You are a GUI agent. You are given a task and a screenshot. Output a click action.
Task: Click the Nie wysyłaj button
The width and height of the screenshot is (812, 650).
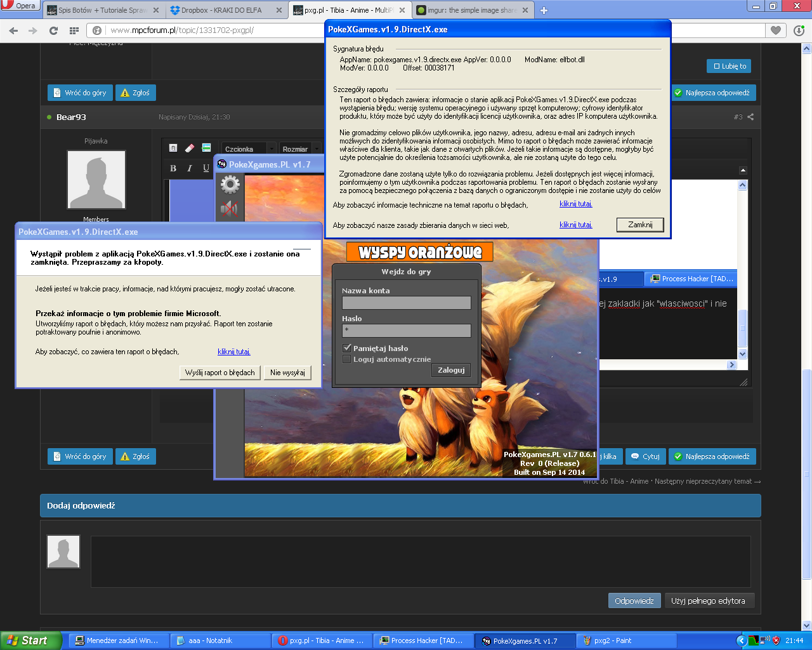tap(287, 373)
